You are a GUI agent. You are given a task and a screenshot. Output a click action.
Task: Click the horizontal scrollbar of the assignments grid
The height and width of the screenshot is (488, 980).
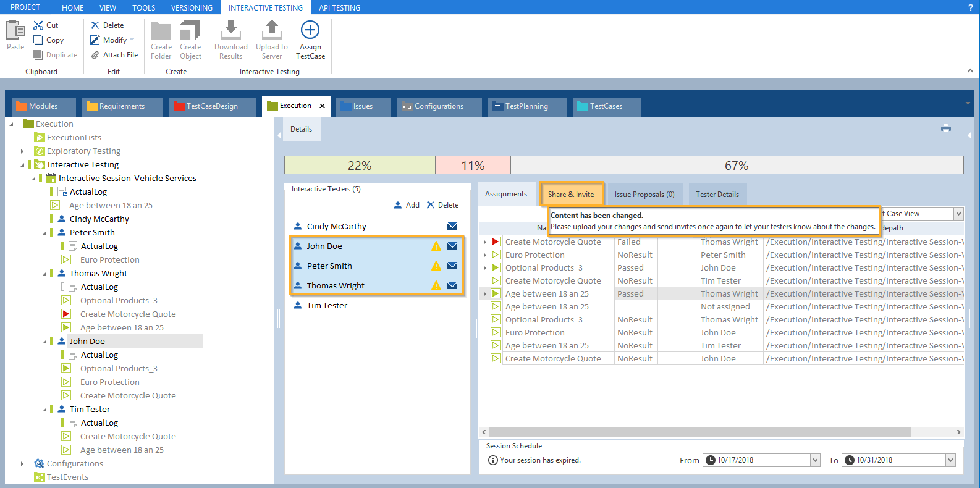[699, 432]
